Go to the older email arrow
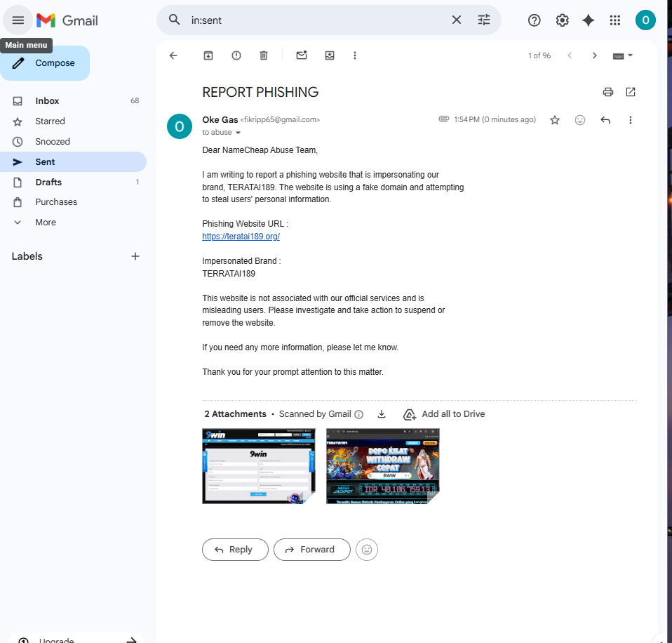This screenshot has width=672, height=643. 594,55
